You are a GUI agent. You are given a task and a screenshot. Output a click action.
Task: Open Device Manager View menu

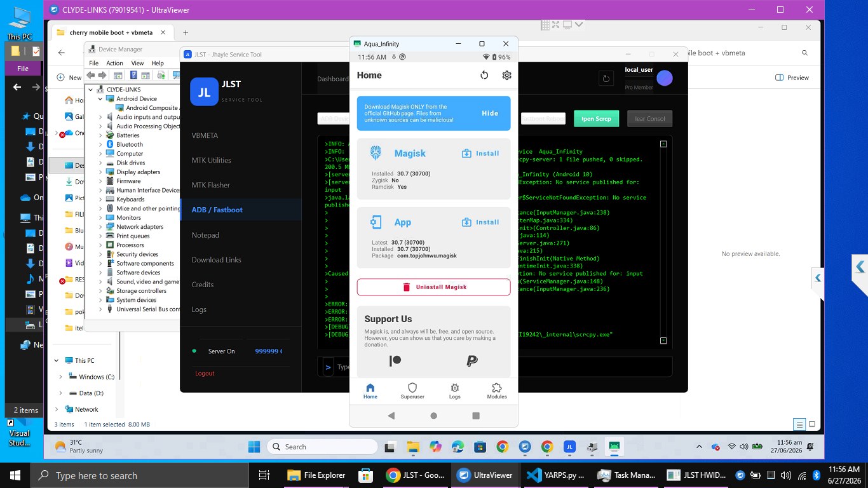click(x=137, y=63)
